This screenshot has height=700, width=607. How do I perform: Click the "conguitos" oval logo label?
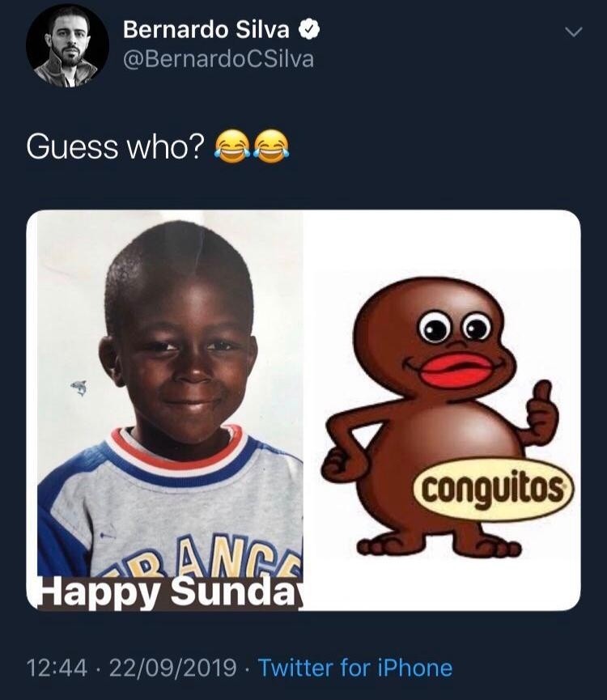click(493, 490)
